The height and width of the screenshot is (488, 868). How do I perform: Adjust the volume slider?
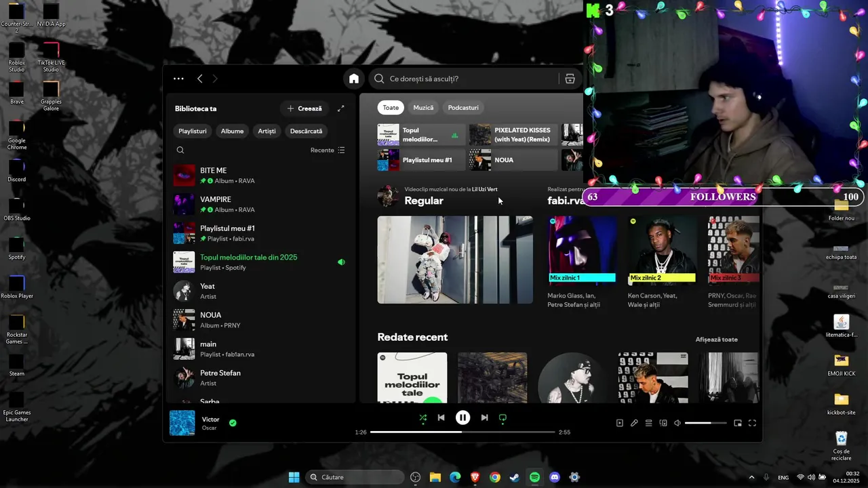(705, 423)
